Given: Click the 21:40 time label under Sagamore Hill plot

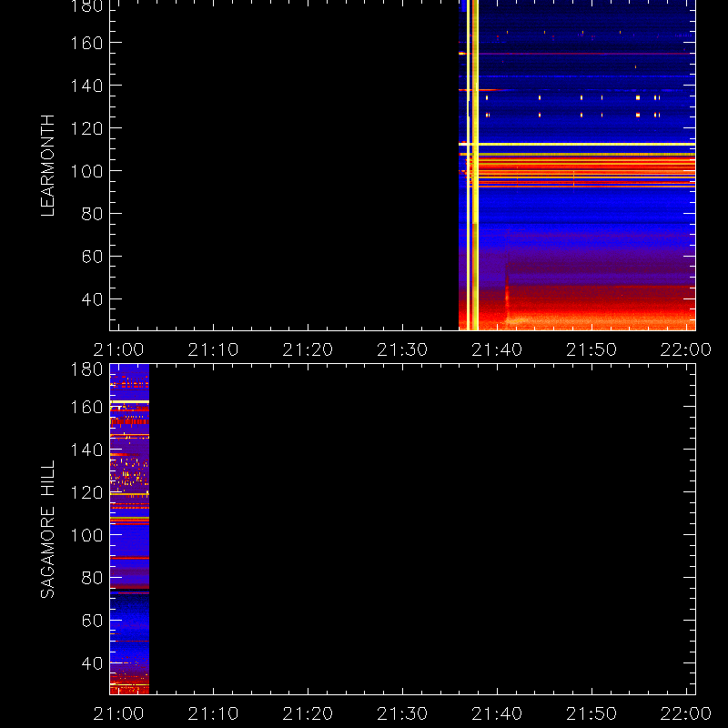Looking at the screenshot, I should (x=497, y=713).
